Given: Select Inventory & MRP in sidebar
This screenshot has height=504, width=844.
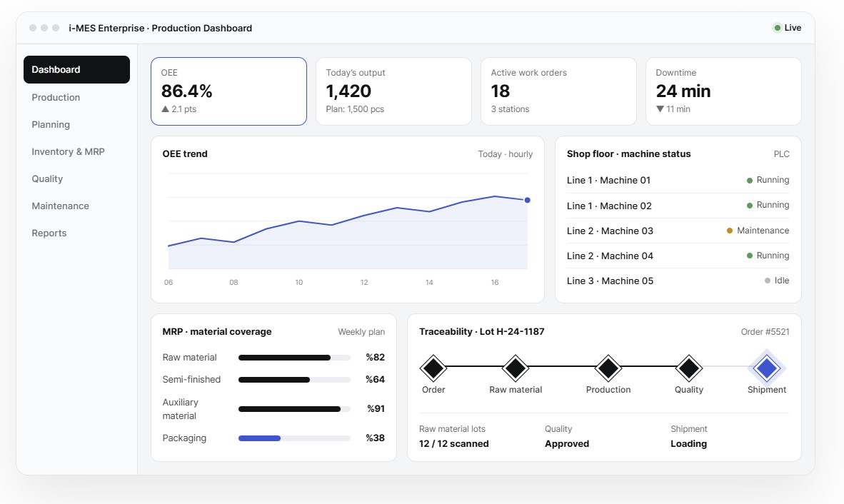Looking at the screenshot, I should [x=76, y=151].
